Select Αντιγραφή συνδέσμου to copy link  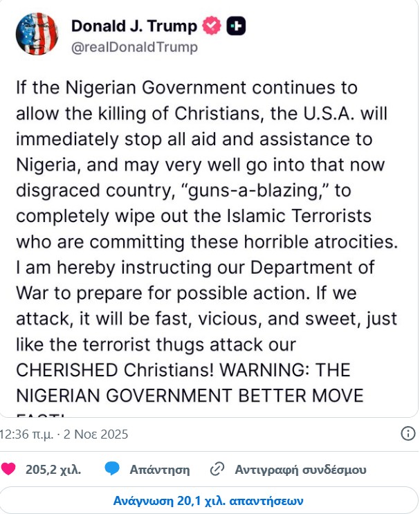coord(301,469)
